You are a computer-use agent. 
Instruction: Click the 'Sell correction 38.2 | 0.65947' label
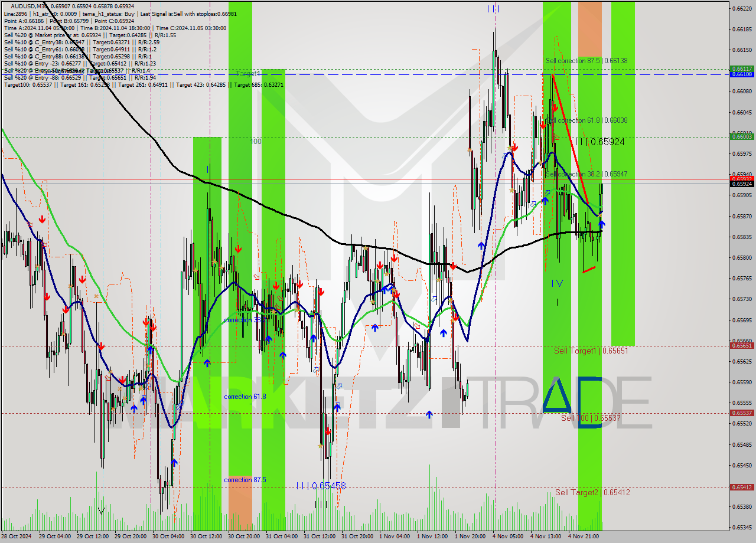(x=586, y=174)
